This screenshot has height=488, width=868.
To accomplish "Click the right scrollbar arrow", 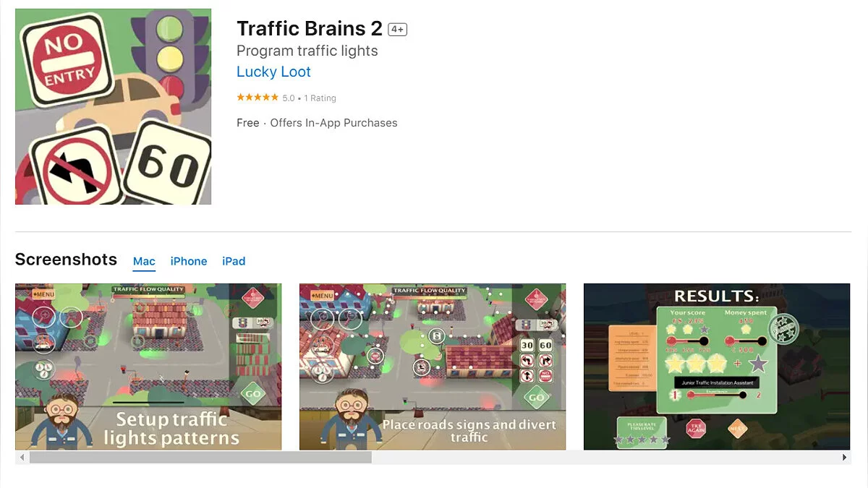I will (x=845, y=458).
